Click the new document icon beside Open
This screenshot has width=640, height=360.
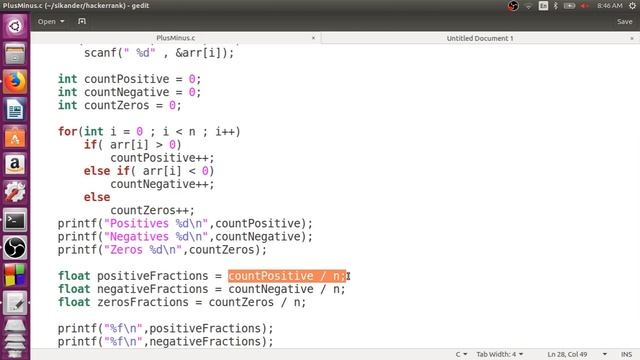82,21
